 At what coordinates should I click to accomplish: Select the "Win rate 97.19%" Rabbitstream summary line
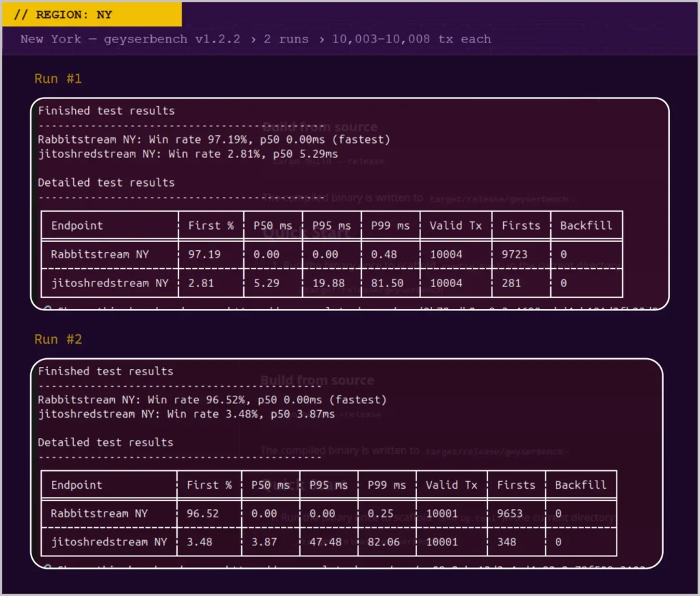coord(214,139)
